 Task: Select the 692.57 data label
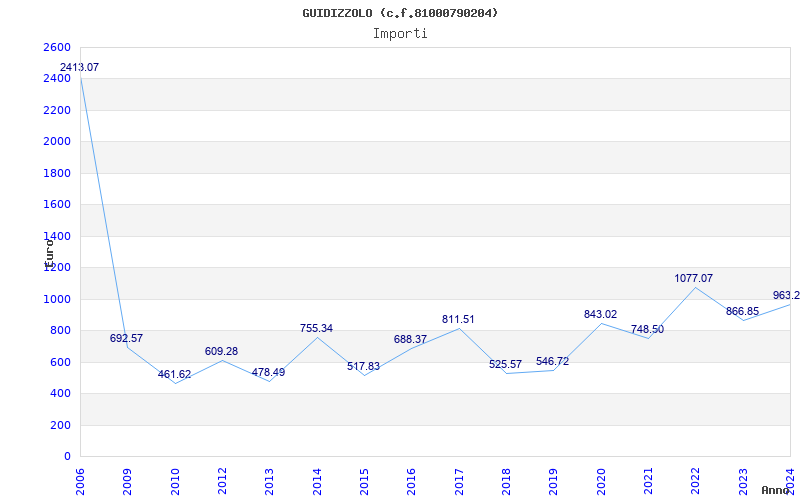tap(126, 338)
